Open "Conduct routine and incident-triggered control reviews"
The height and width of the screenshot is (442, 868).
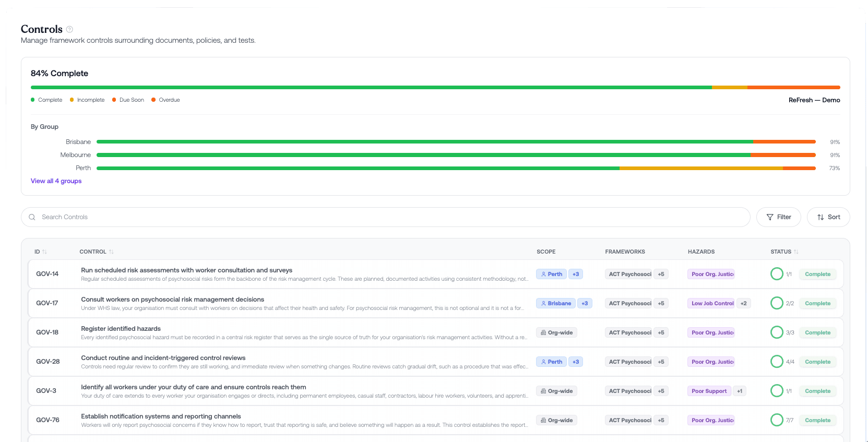(x=163, y=358)
